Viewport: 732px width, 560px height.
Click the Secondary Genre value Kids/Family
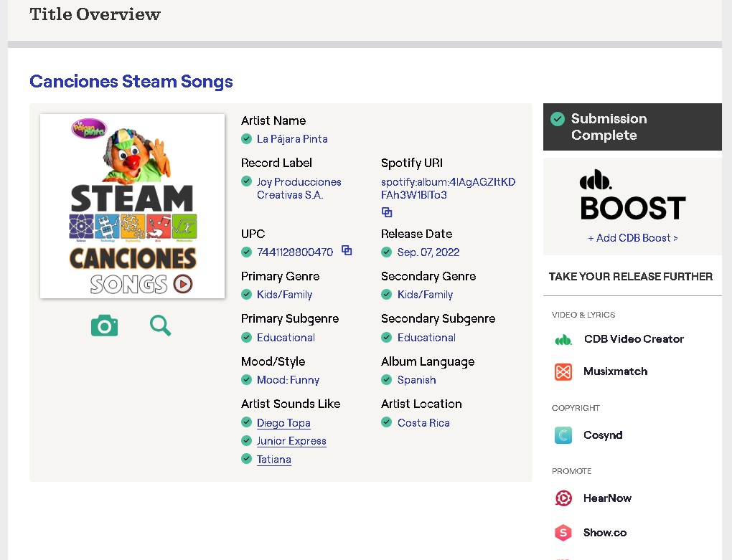(426, 295)
